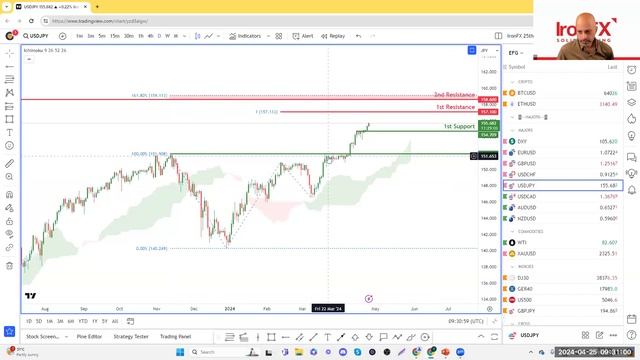Set the 1D date range
The height and width of the screenshot is (360, 640).
29,321
